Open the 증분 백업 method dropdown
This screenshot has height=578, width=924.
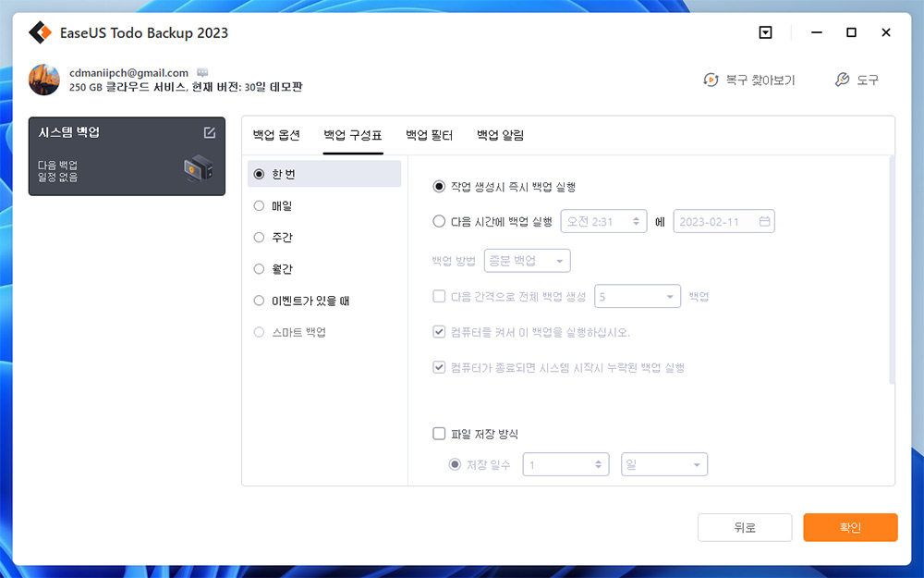pyautogui.click(x=527, y=261)
